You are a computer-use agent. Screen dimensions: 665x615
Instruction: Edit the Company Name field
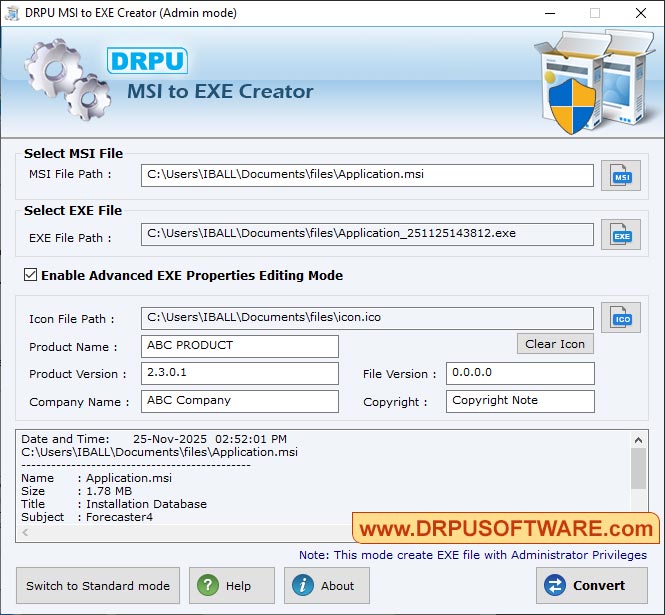tap(240, 401)
